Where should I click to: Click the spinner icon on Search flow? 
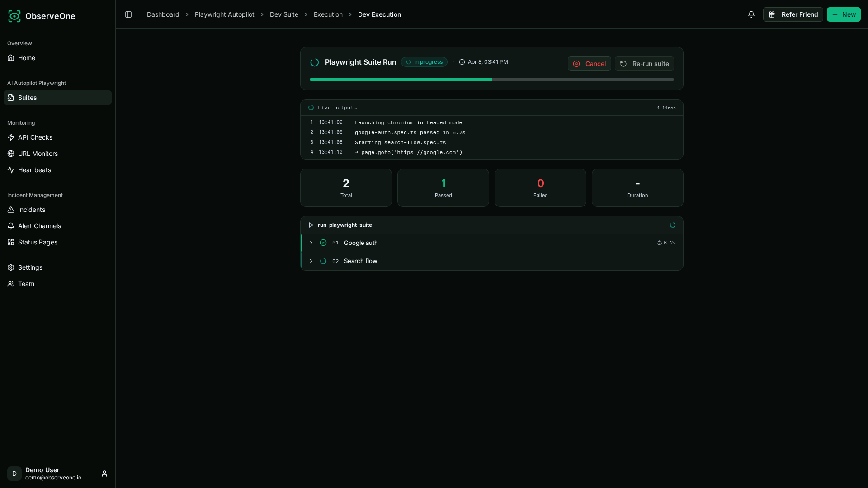coord(323,261)
